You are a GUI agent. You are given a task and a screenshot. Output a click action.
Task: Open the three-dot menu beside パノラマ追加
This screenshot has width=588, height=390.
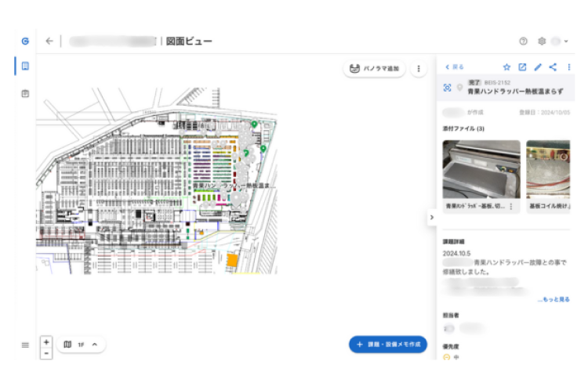pos(419,69)
